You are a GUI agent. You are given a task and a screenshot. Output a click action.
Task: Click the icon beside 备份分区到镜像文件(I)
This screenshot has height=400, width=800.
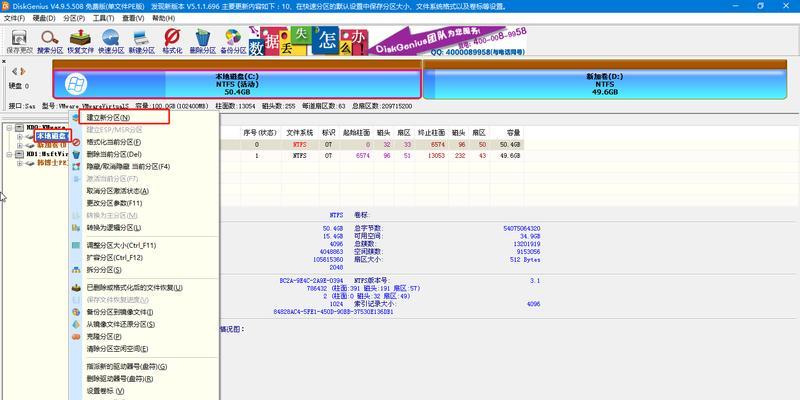[76, 312]
